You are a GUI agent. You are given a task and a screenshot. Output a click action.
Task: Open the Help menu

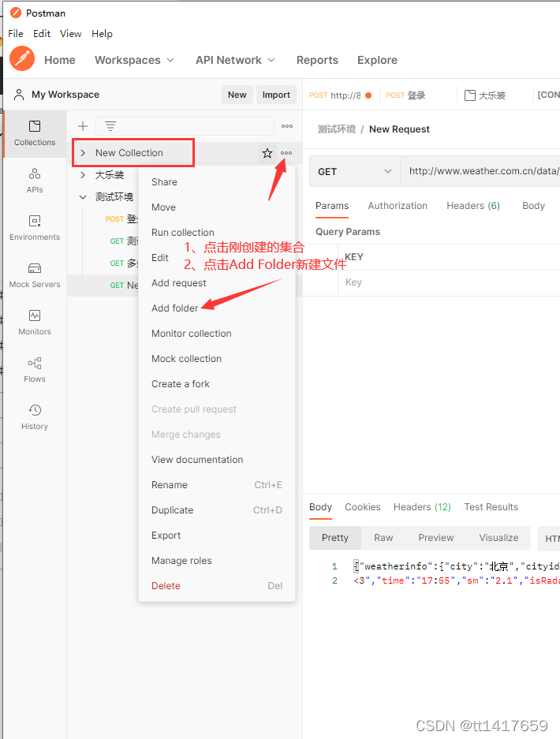pyautogui.click(x=102, y=33)
